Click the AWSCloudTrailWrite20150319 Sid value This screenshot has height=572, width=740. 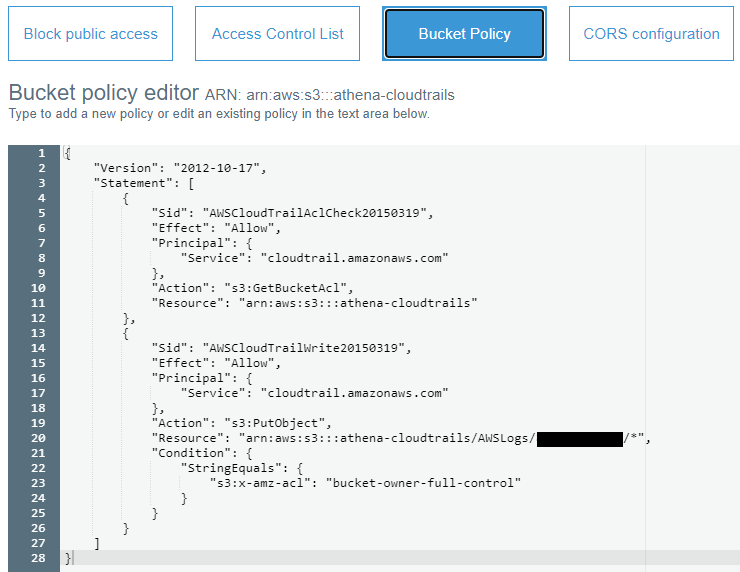304,348
